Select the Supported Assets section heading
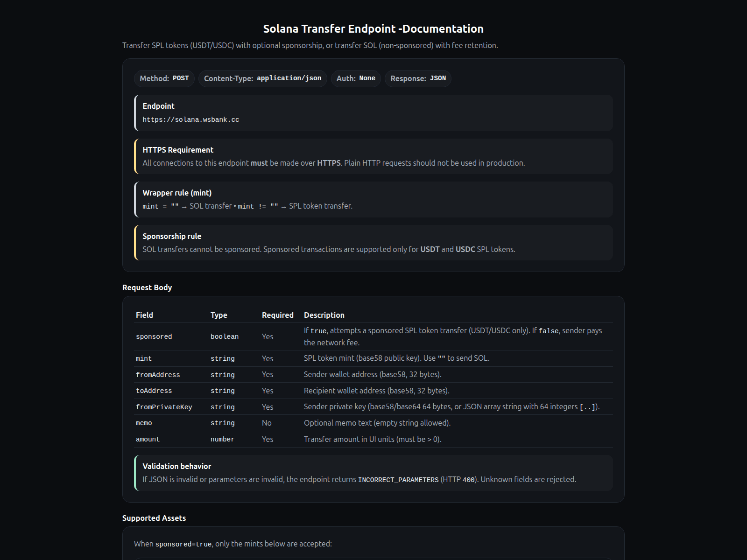This screenshot has width=747, height=560. 154,518
